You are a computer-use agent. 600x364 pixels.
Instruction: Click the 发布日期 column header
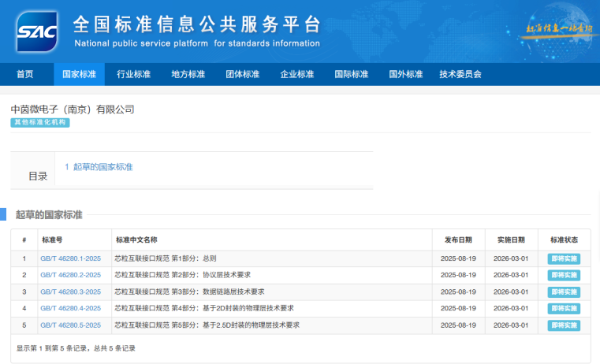pyautogui.click(x=457, y=240)
